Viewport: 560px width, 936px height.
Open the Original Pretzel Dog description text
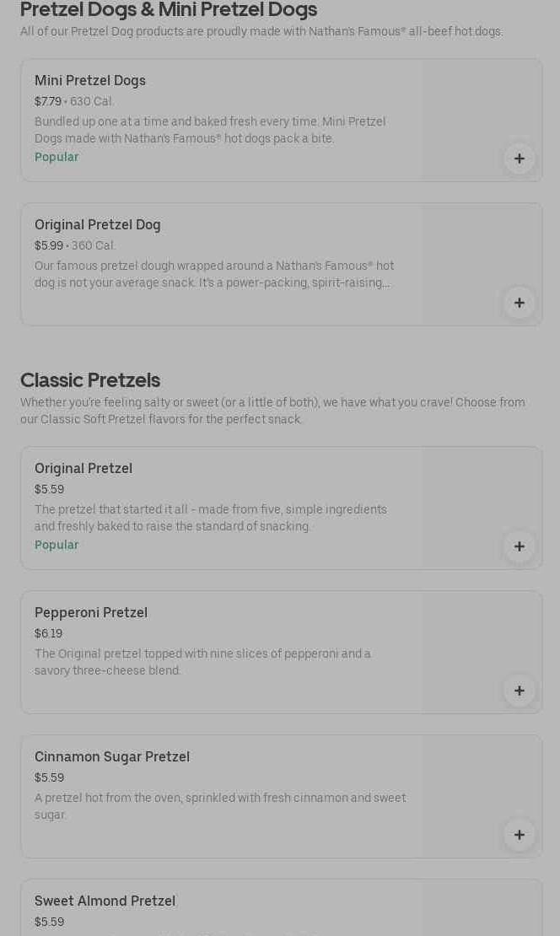(214, 275)
